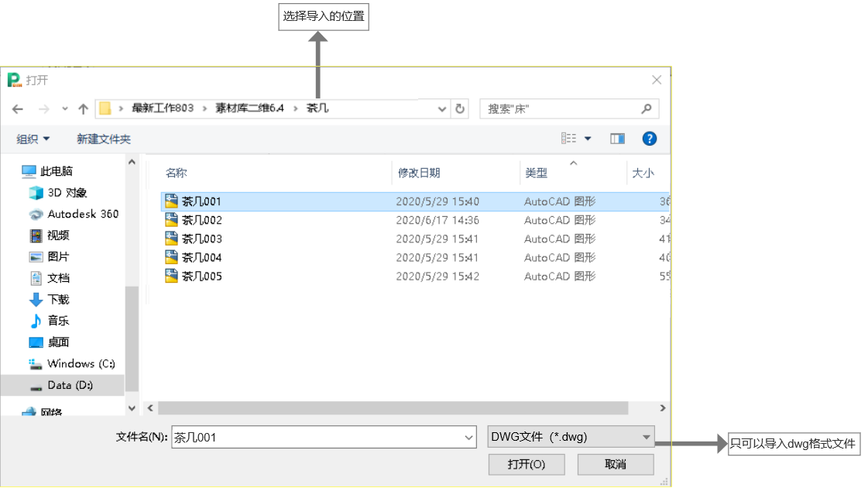Click navigation pane scroll up arrow
The height and width of the screenshot is (488, 868).
pyautogui.click(x=132, y=163)
